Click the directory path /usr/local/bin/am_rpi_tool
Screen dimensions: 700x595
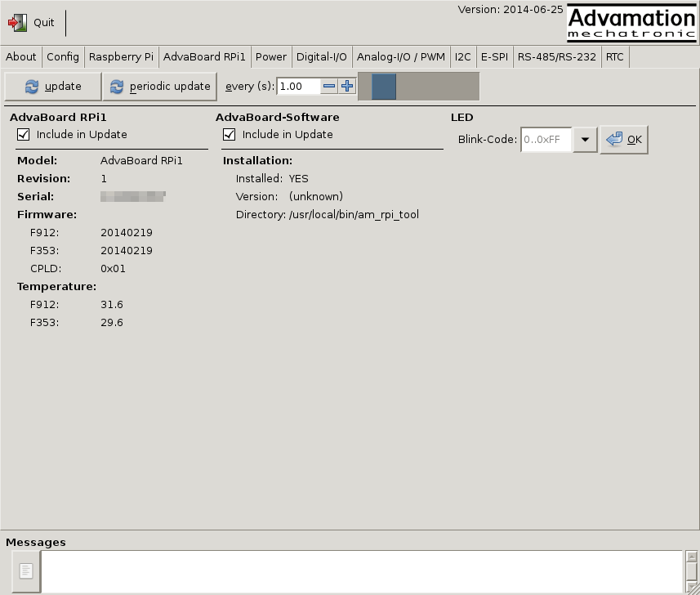pos(354,215)
